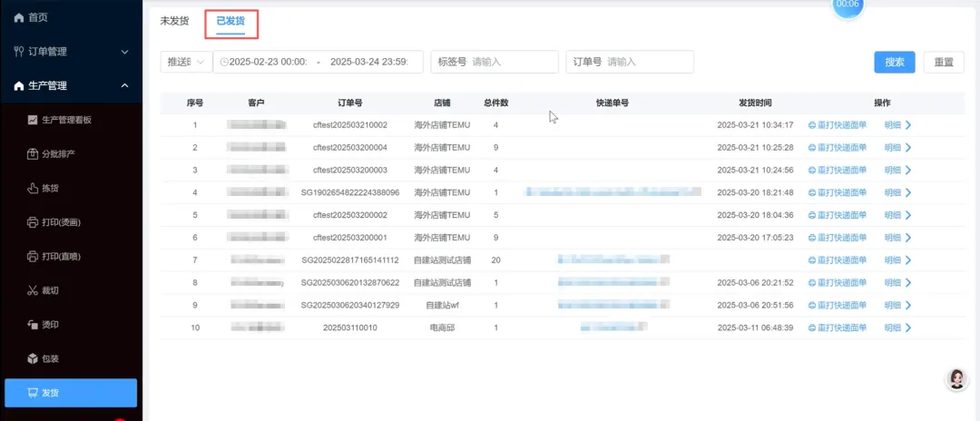
Task: Click the 裁切 scissors icon
Action: pyautogui.click(x=33, y=290)
